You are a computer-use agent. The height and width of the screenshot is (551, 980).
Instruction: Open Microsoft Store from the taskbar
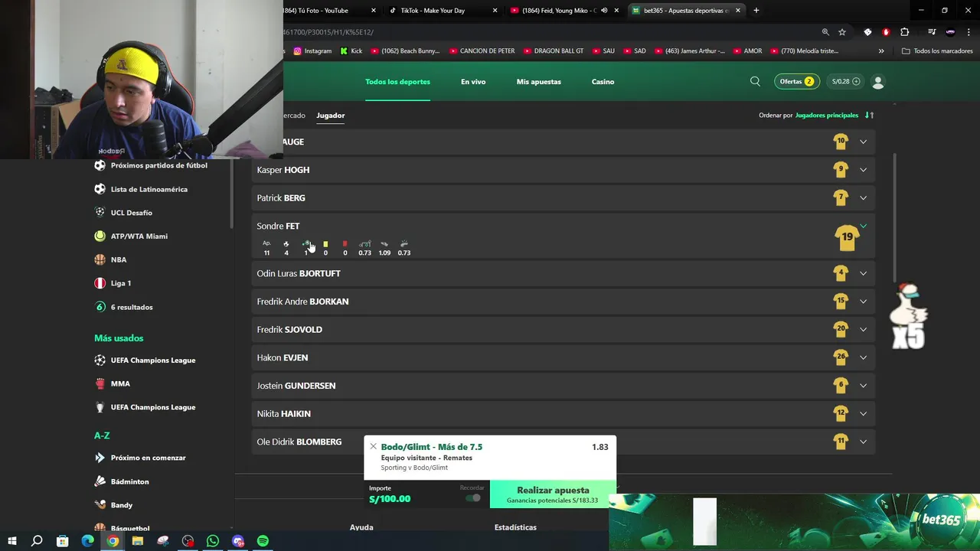[x=63, y=541]
